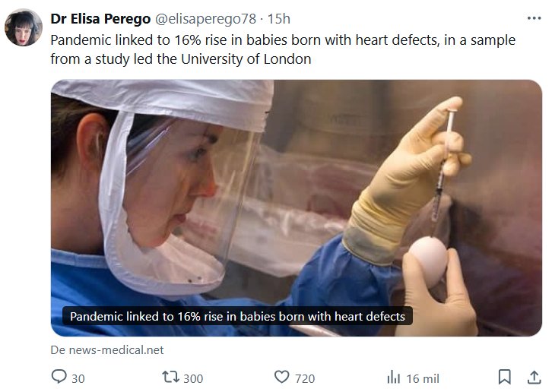552x392 pixels.
Task: Open the share post menu icon
Action: (x=534, y=377)
